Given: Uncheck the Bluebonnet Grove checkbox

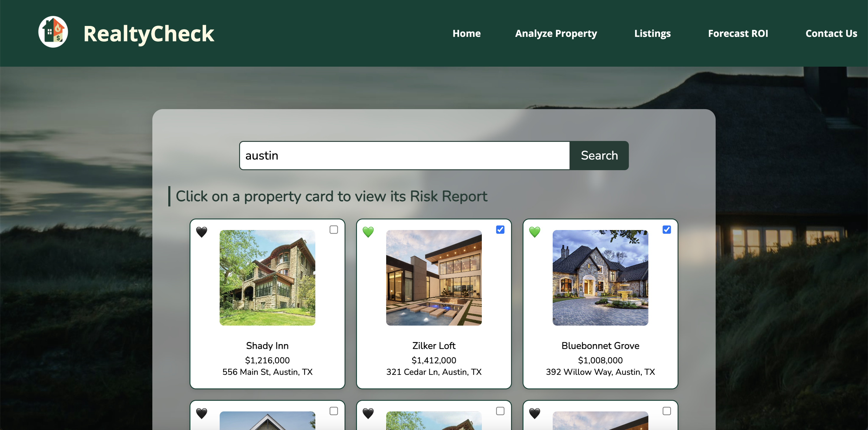Looking at the screenshot, I should click(667, 230).
